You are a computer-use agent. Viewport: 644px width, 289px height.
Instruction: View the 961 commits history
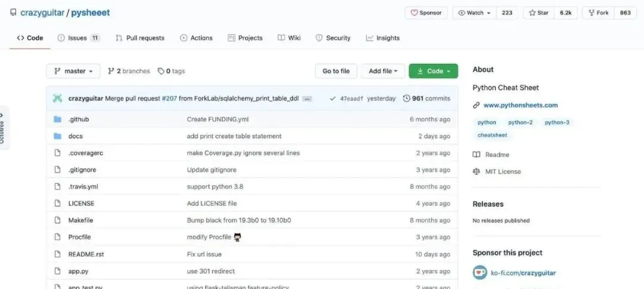pos(427,98)
